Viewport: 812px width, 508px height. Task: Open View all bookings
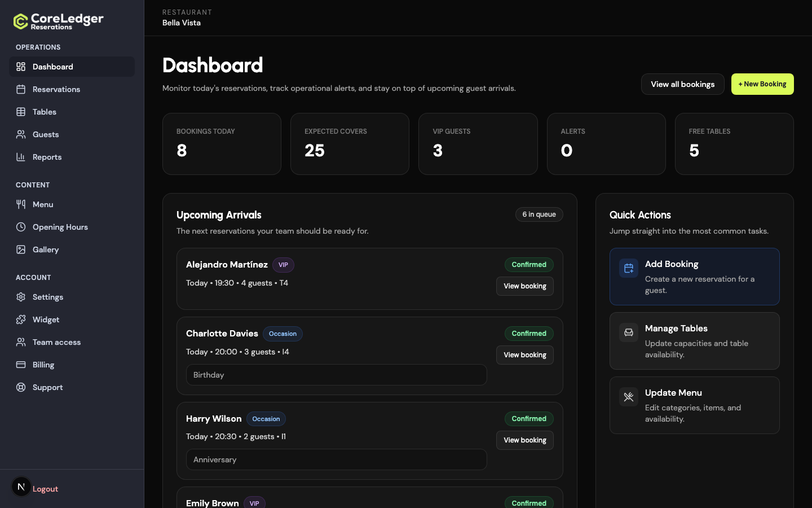[682, 84]
